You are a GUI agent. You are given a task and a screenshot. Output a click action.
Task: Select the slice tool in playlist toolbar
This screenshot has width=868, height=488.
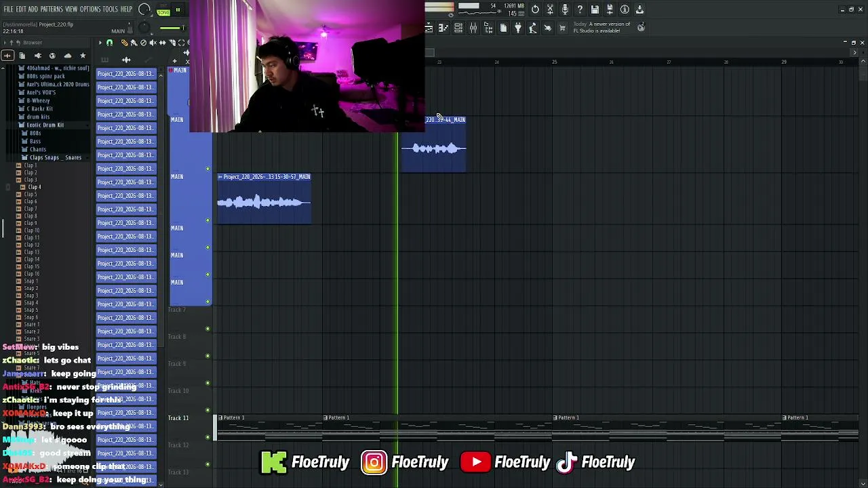[x=172, y=43]
